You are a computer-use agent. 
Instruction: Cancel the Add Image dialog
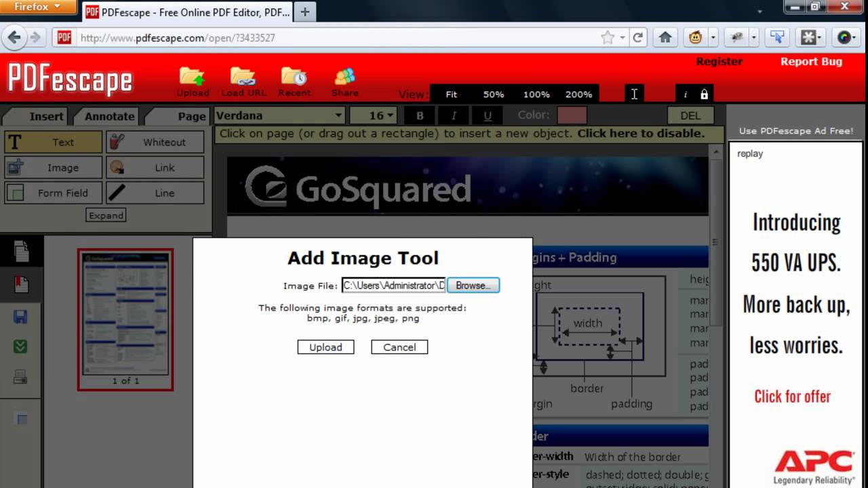click(399, 347)
